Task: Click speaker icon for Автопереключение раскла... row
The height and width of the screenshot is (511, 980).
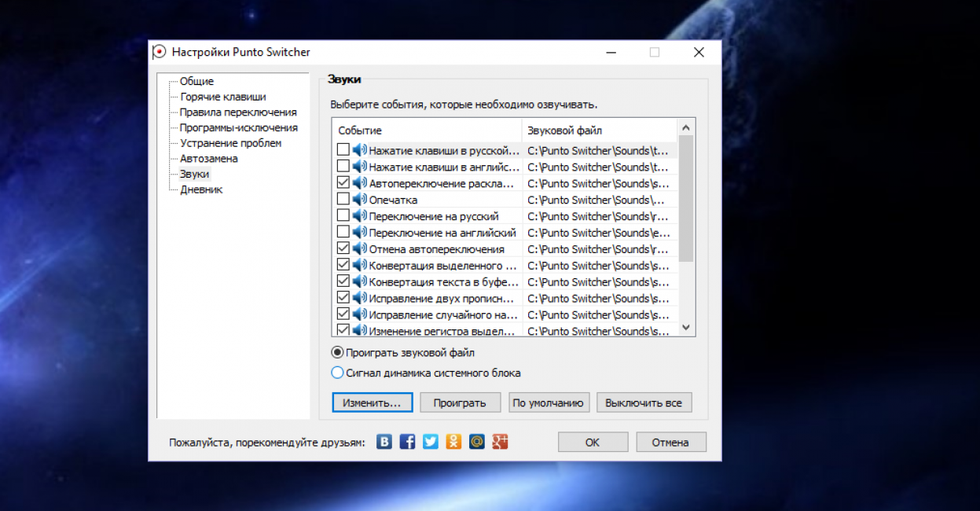Action: tap(360, 183)
